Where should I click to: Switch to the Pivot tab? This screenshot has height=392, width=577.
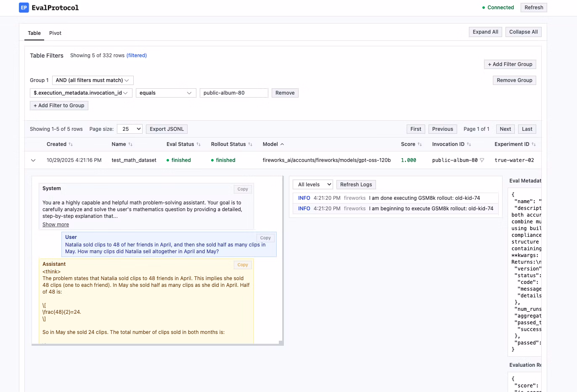coord(55,33)
